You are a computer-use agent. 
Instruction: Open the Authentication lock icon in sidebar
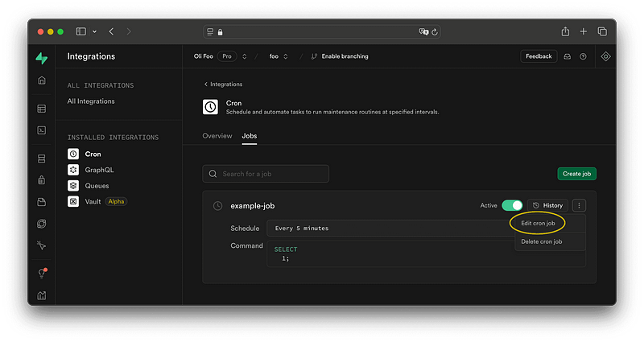(42, 180)
